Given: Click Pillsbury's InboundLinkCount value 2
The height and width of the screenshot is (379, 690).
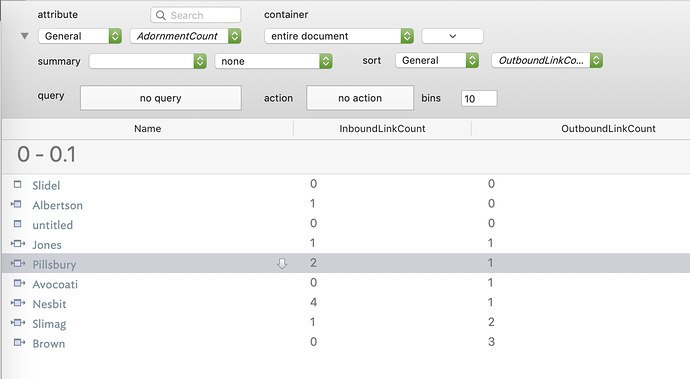Looking at the screenshot, I should click(x=313, y=263).
